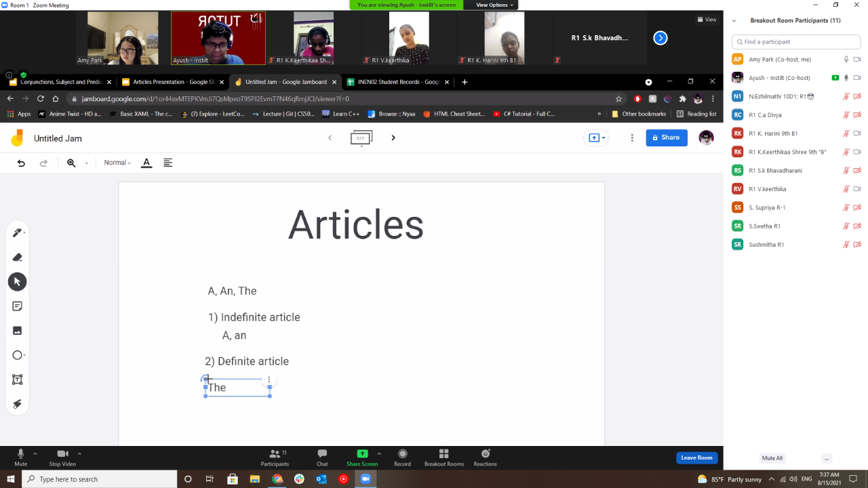Open the zoom magnifier in Jamboard toolbar
Screen dimensions: 868x488
[x=71, y=163]
